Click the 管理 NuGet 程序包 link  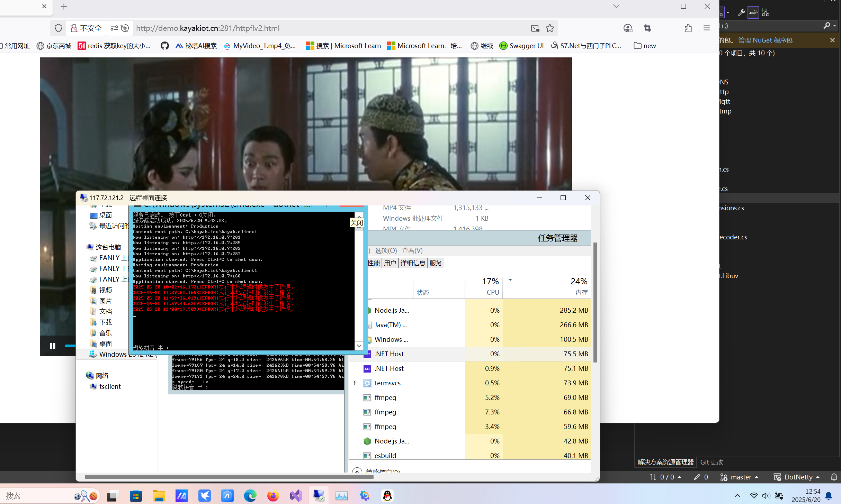click(765, 40)
